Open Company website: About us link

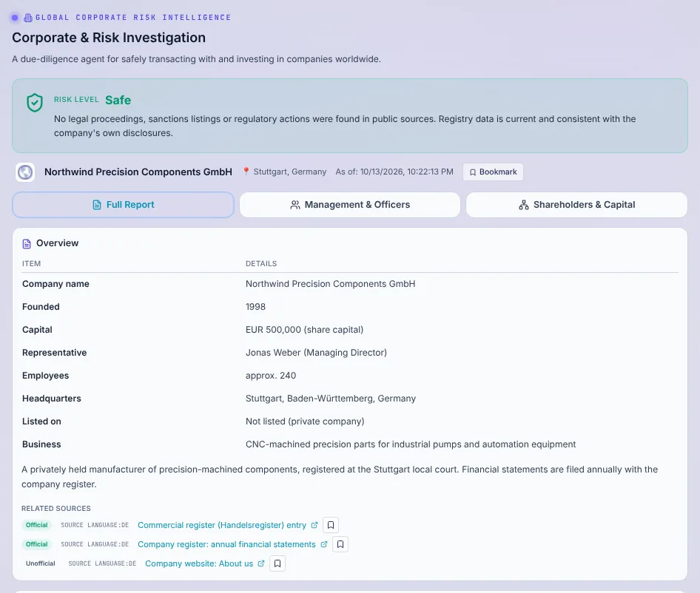(199, 563)
